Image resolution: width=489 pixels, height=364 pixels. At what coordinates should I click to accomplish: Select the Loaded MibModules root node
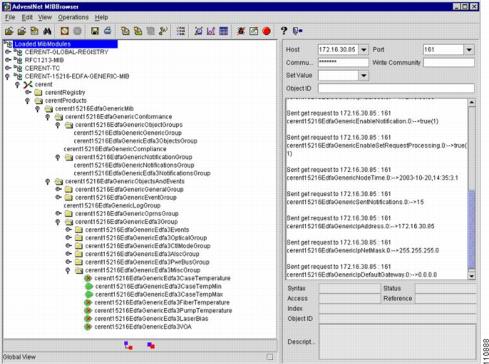tap(65, 44)
